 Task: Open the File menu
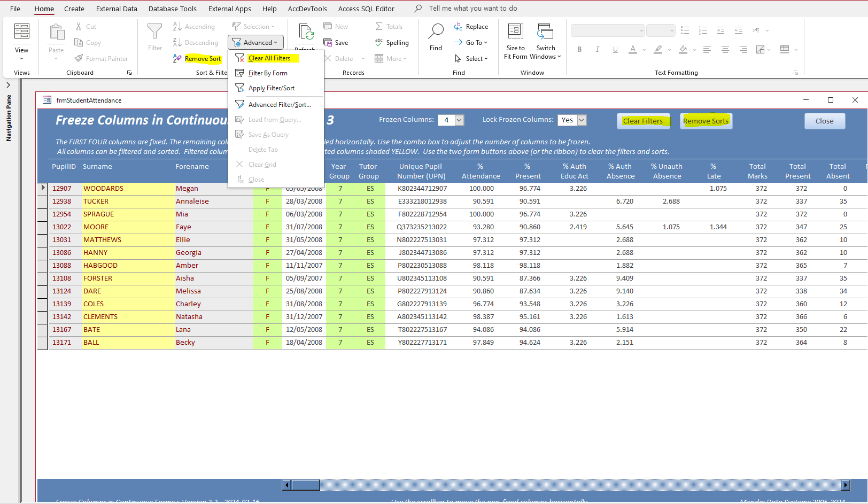pos(15,9)
